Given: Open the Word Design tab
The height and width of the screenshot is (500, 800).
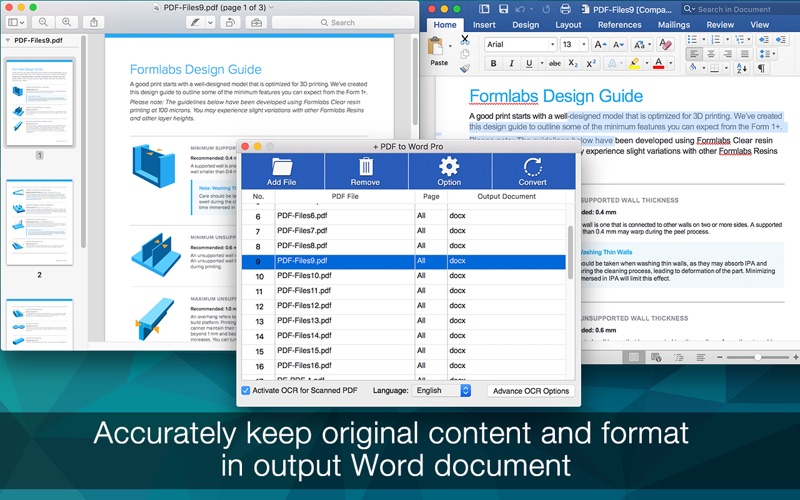Looking at the screenshot, I should (526, 24).
